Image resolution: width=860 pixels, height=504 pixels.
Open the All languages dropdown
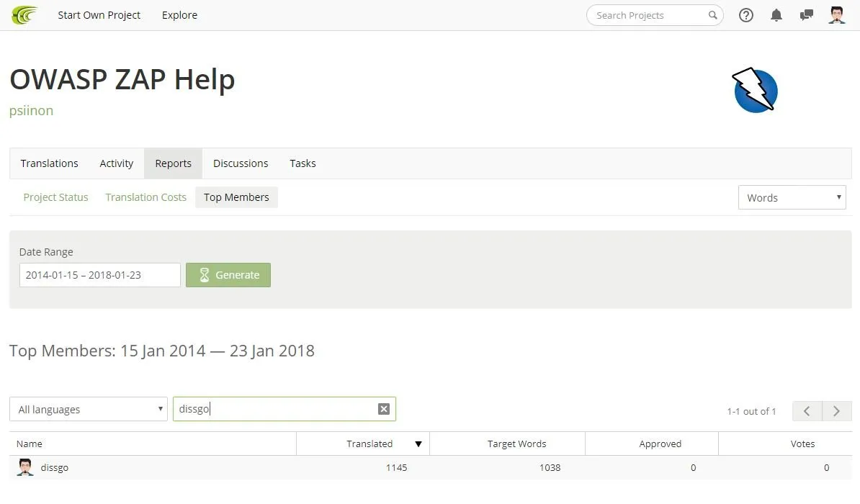pos(89,409)
